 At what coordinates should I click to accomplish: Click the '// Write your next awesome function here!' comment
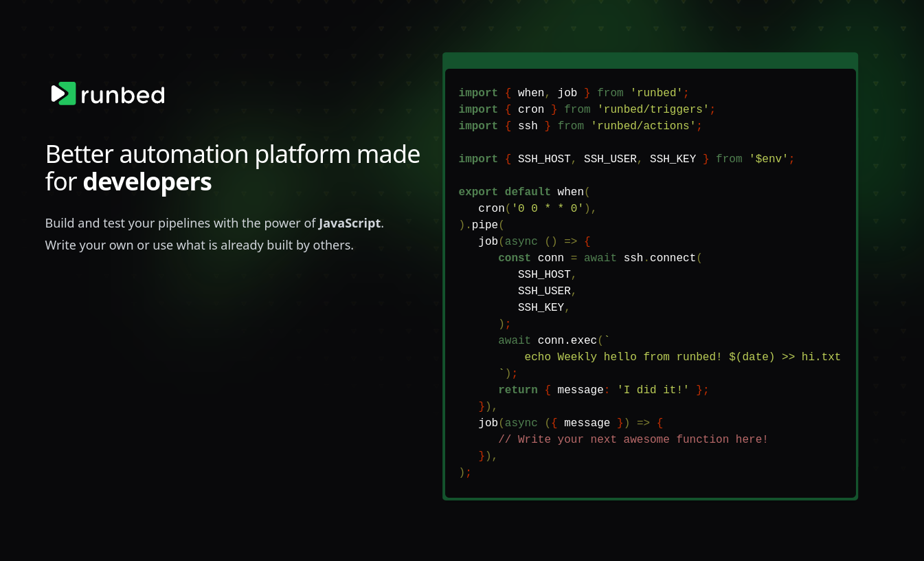tap(633, 440)
